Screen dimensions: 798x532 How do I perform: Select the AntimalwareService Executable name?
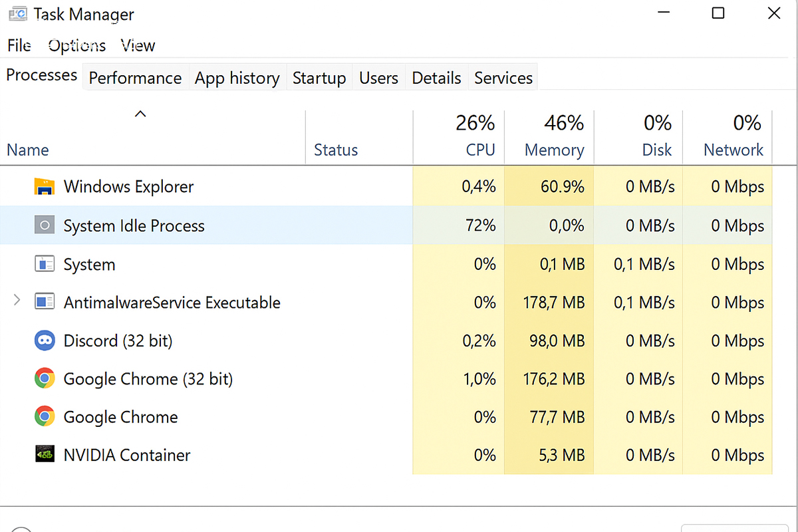172,303
